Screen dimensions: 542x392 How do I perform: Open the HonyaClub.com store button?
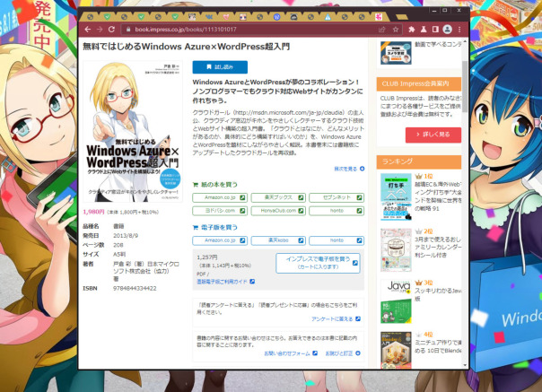[x=278, y=211]
